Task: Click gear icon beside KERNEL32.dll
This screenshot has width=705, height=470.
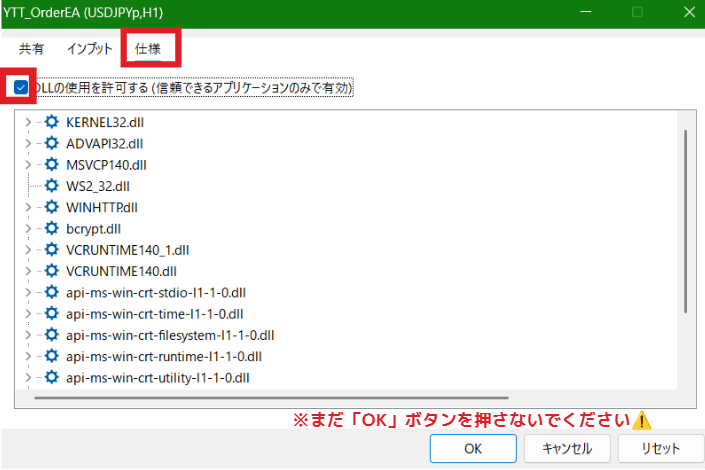Action: point(52,122)
